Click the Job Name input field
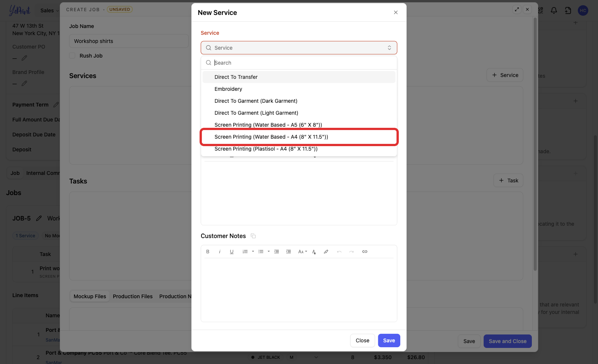The height and width of the screenshot is (364, 598). [129, 41]
